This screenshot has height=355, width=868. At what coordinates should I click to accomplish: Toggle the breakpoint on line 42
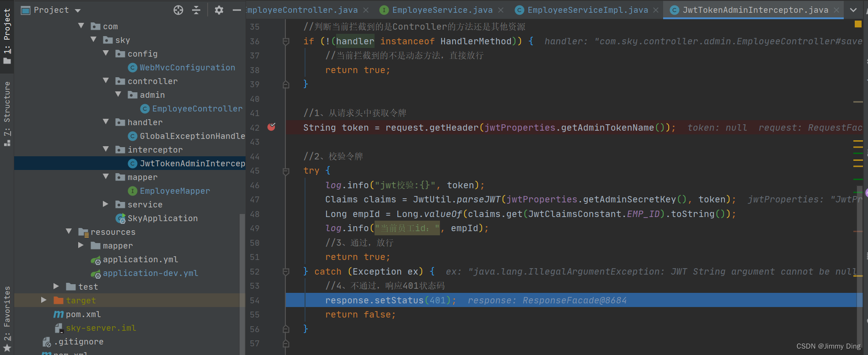click(x=271, y=127)
